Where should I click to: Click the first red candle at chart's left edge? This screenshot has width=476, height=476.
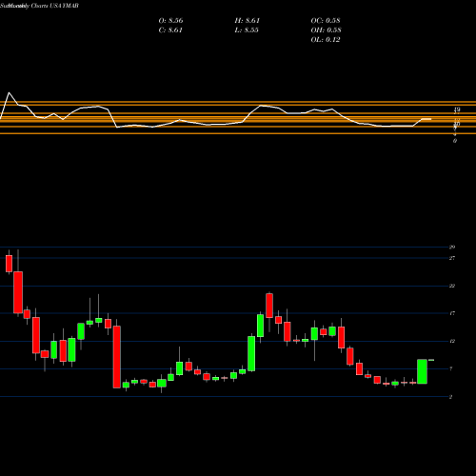click(9, 264)
